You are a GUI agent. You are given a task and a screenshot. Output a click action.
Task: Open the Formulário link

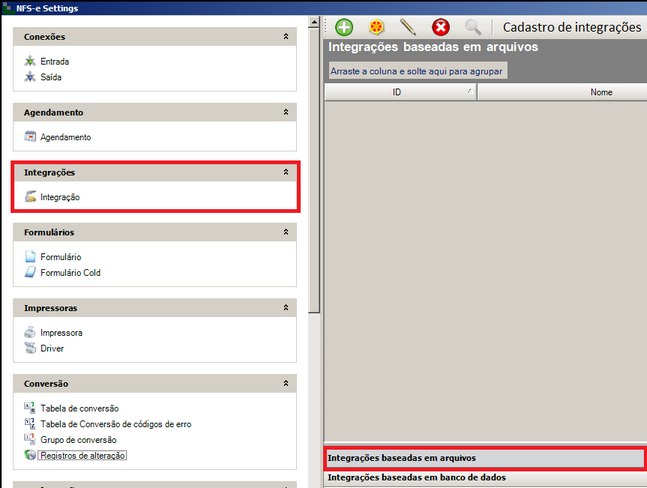(x=61, y=257)
